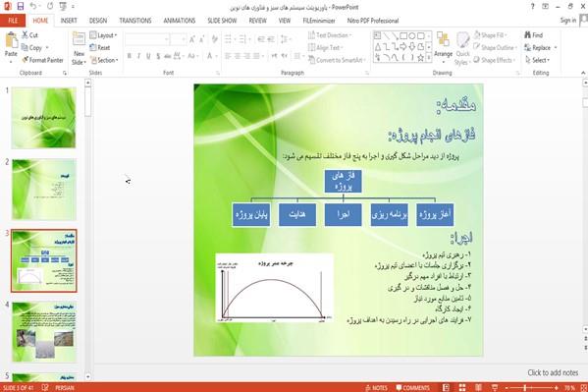Toggle Italic formatting
This screenshot has height=392, width=588.
[x=138, y=56]
